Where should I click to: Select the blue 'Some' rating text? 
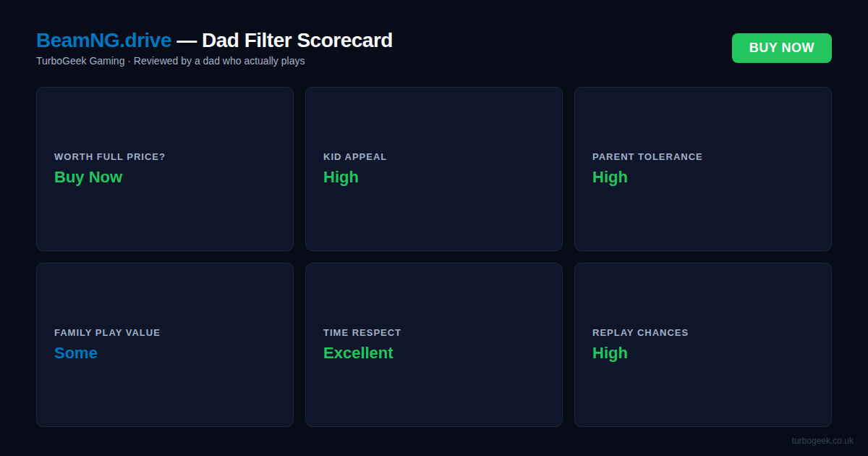click(75, 353)
